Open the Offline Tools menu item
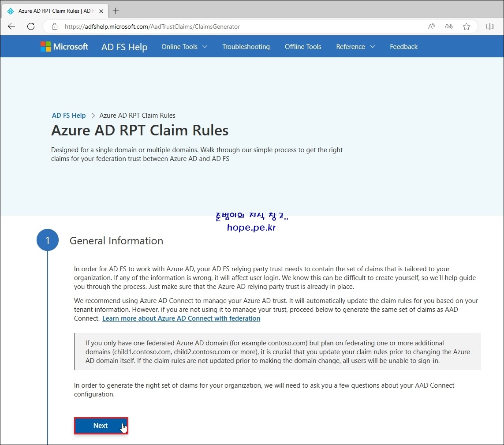Image resolution: width=504 pixels, height=445 pixels. coord(303,47)
